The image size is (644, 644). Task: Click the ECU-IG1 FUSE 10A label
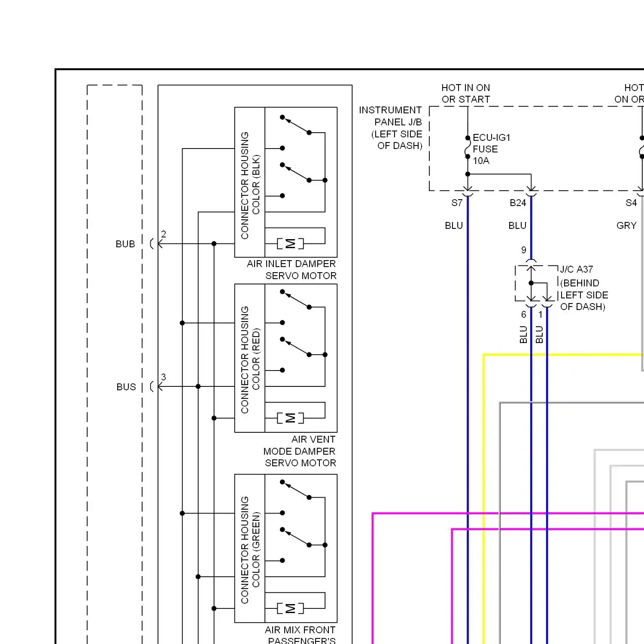click(x=492, y=149)
